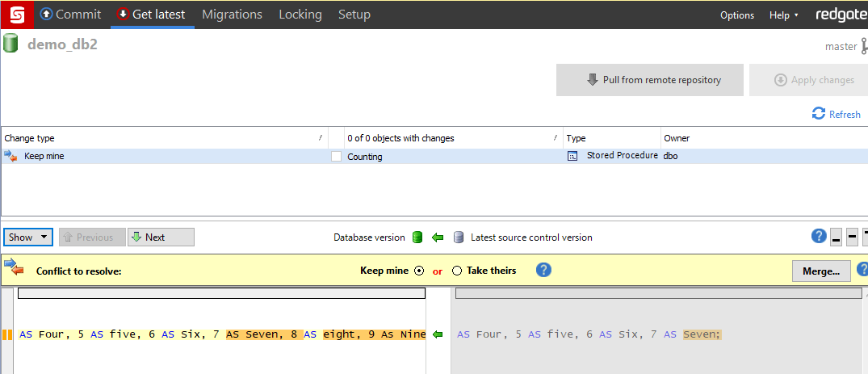The height and width of the screenshot is (374, 868).
Task: Select the Keep mine radio button
Action: click(418, 271)
